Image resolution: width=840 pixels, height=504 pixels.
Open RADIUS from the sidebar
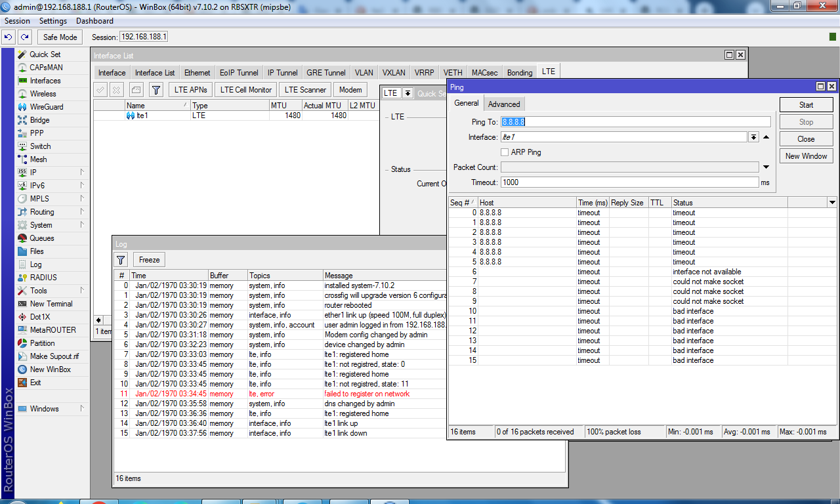43,278
